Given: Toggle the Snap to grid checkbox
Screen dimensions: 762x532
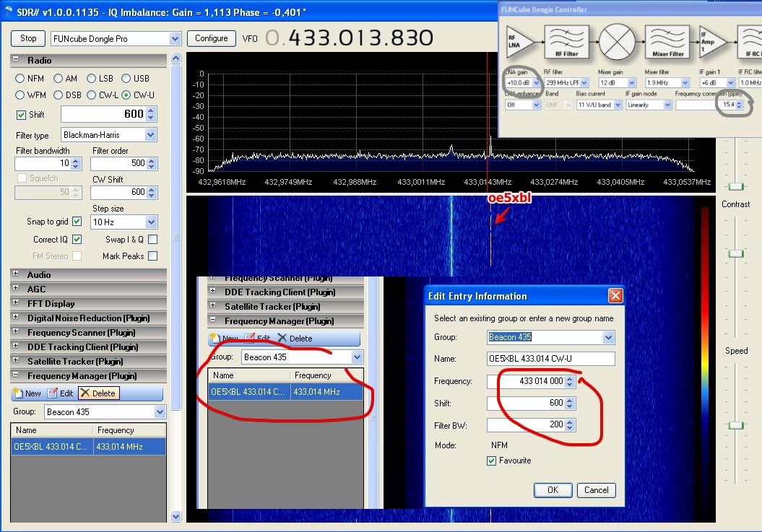Looking at the screenshot, I should click(x=77, y=221).
